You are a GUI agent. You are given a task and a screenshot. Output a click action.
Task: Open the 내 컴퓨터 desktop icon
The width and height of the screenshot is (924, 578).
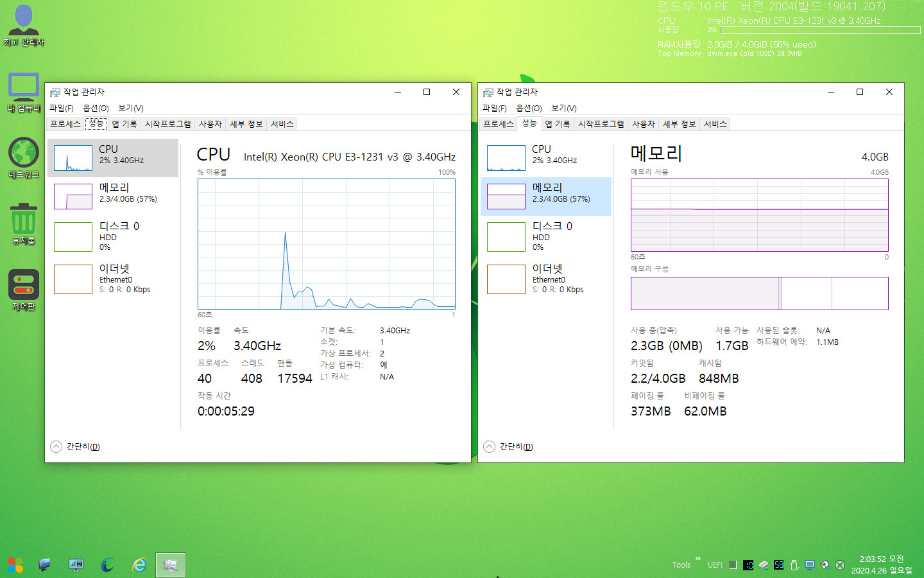click(24, 92)
